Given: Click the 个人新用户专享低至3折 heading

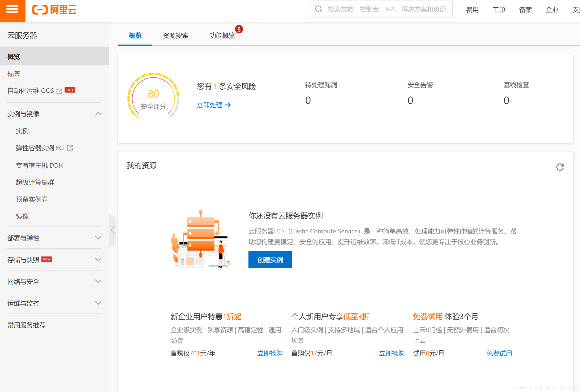Looking at the screenshot, I should tap(330, 316).
